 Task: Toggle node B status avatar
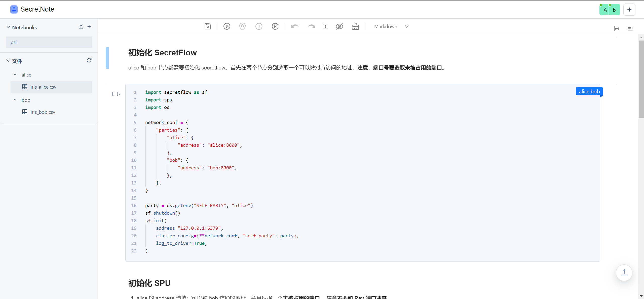pos(614,10)
